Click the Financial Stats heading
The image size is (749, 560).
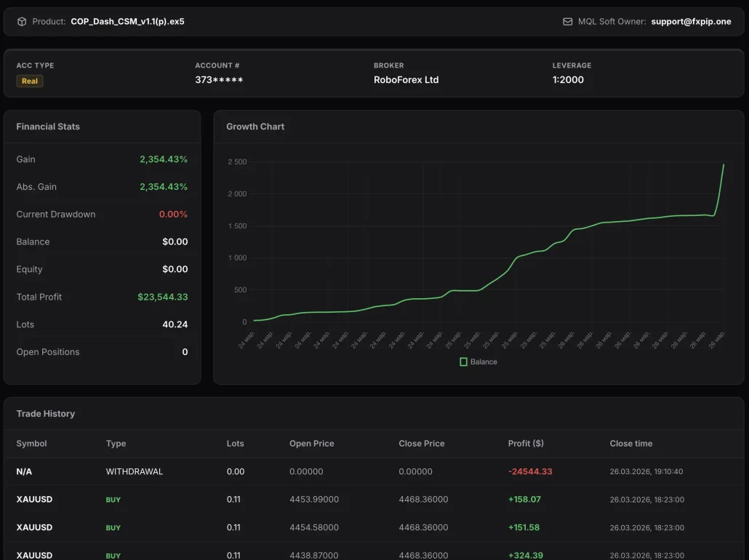pos(48,127)
